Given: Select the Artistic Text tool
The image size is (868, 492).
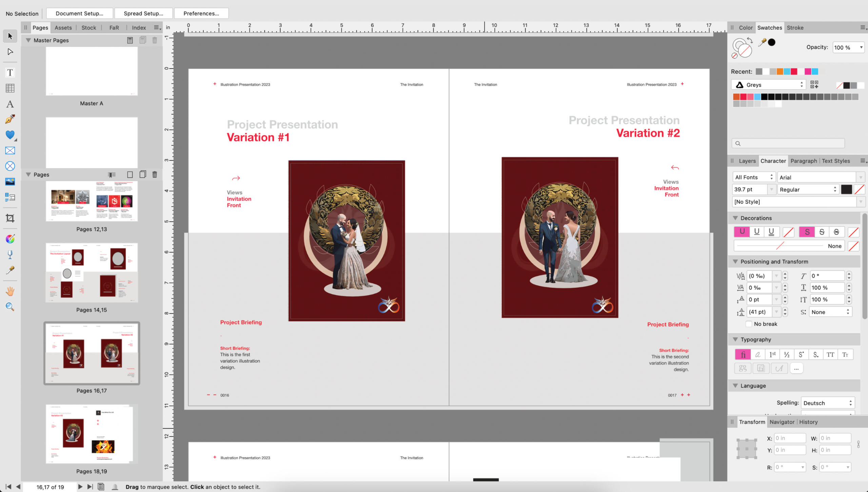Looking at the screenshot, I should pos(10,104).
